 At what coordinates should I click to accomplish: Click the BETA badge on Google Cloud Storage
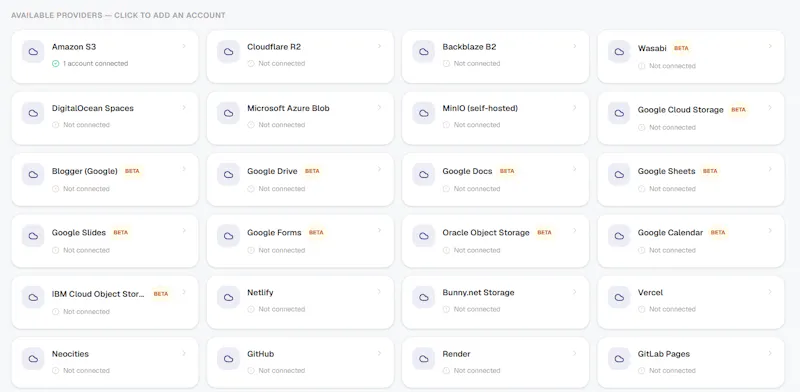(738, 110)
